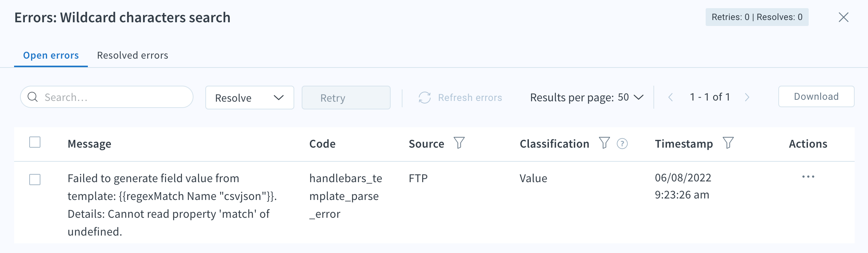Screen dimensions: 868x253
Task: Click the Search input field
Action: [107, 97]
